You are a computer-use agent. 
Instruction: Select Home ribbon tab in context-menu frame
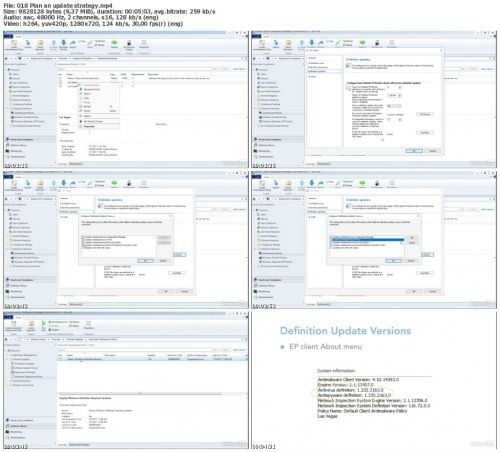click(x=19, y=37)
